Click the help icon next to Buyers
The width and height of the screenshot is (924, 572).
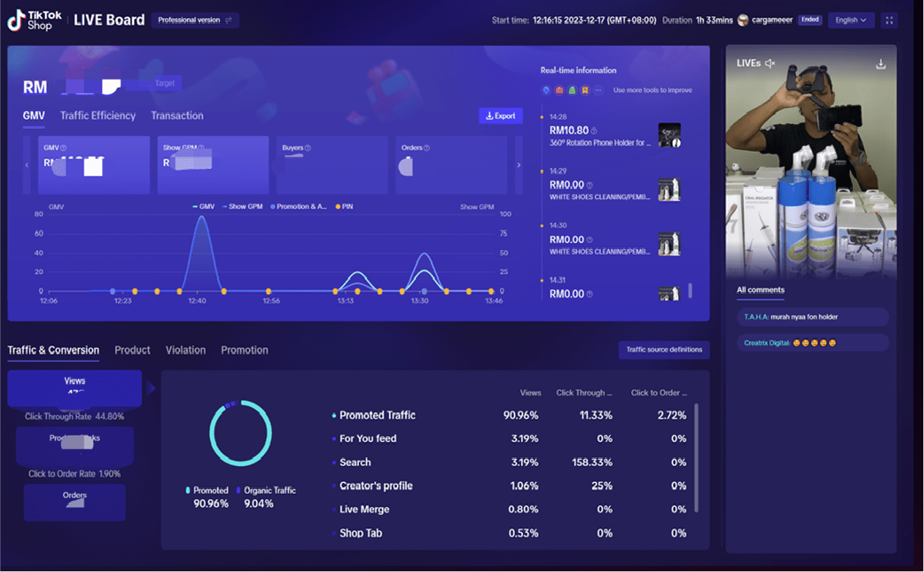click(x=308, y=148)
